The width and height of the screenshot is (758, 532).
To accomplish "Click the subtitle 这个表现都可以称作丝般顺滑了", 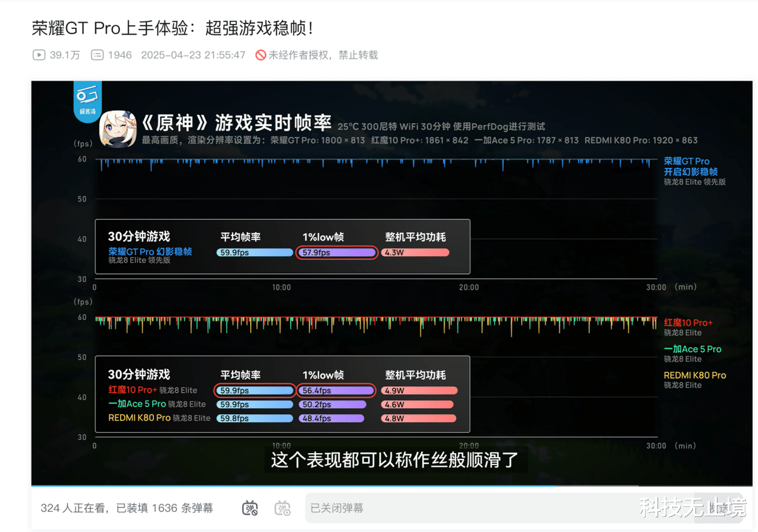I will coord(395,459).
